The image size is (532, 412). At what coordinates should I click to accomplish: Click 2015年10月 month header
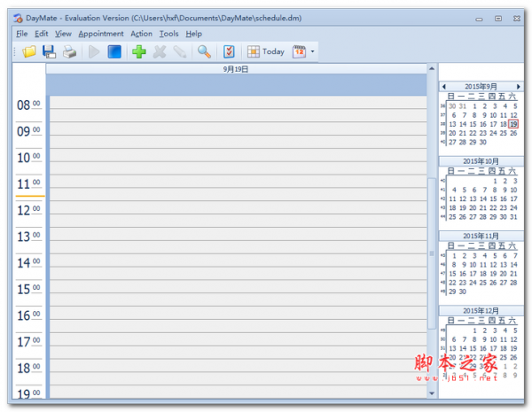coord(481,161)
